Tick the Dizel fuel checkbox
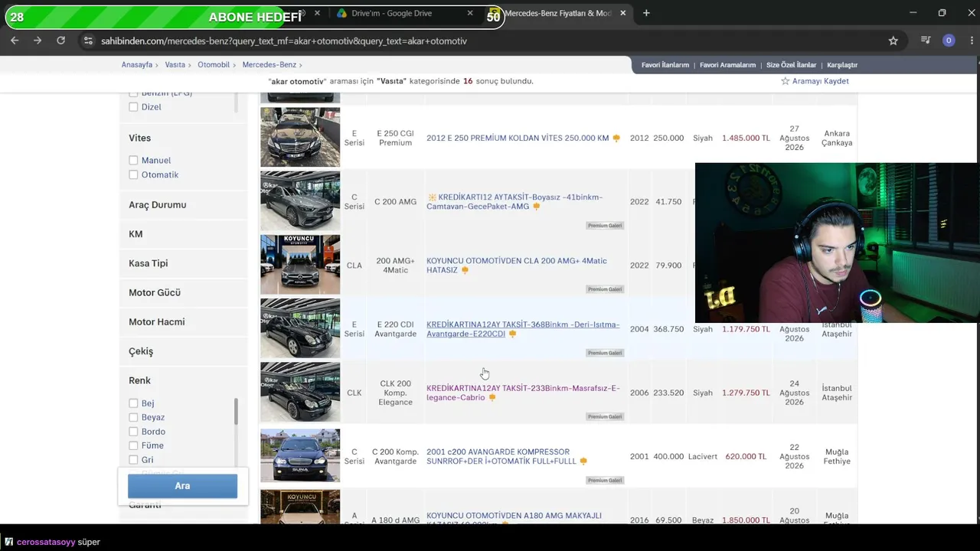Image resolution: width=980 pixels, height=551 pixels. coord(133,107)
